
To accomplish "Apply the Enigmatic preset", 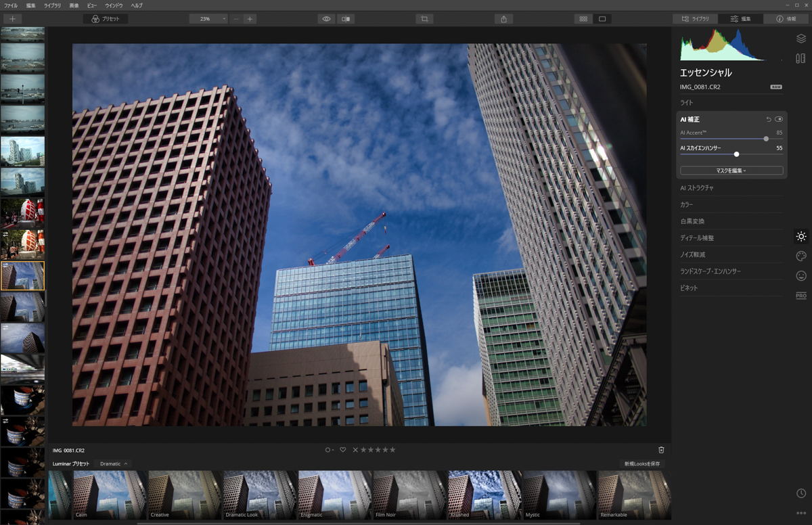I will pos(335,495).
